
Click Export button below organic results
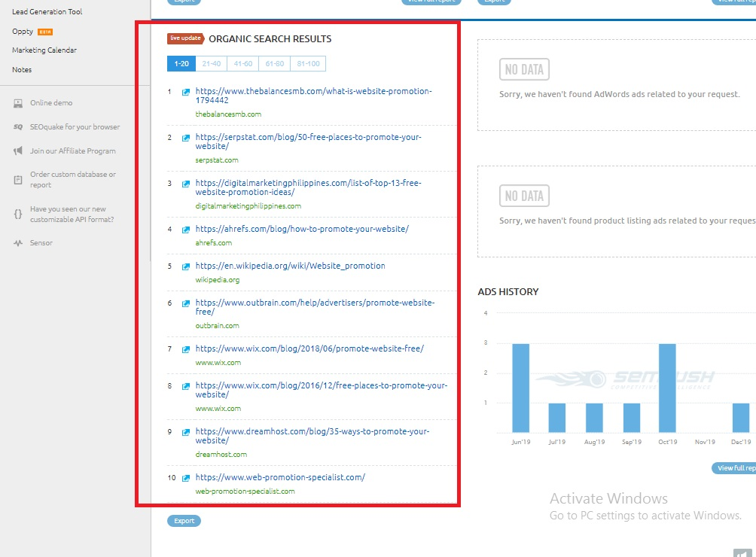coord(184,521)
